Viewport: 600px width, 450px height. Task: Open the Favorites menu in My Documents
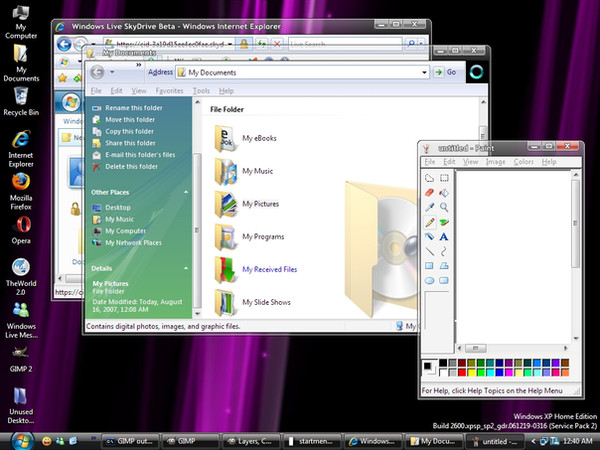[x=169, y=91]
